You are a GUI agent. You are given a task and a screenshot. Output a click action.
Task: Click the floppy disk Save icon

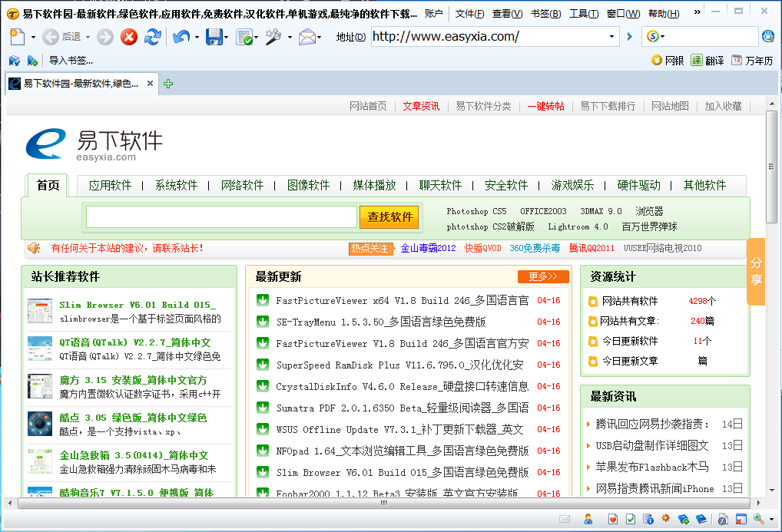214,37
